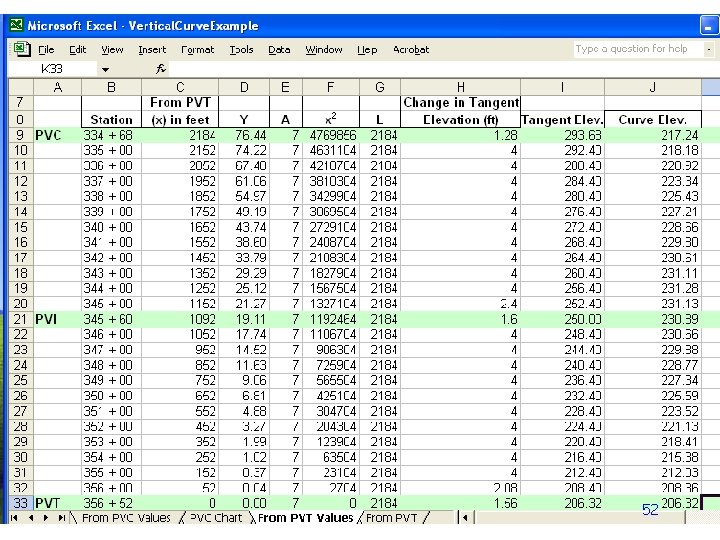720x540 pixels.
Task: Click the 'Tangent Elev.' header cell
Action: pyautogui.click(x=562, y=119)
